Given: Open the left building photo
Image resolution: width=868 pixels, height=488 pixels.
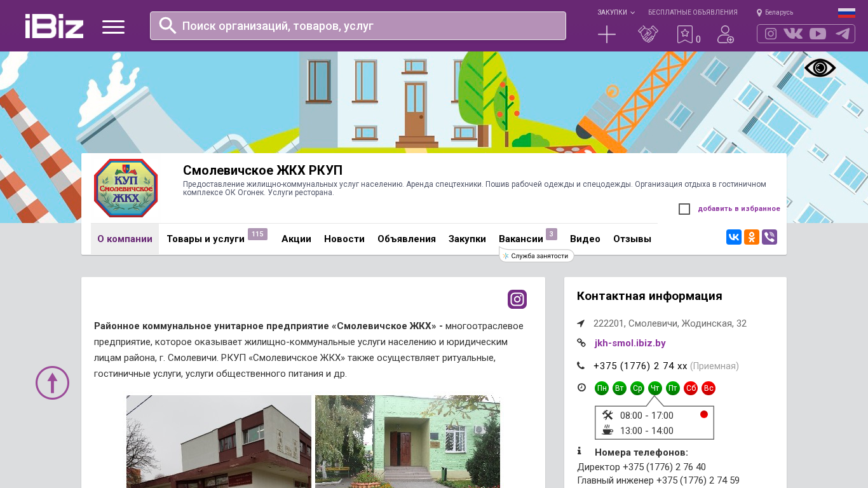Looking at the screenshot, I should tap(219, 442).
